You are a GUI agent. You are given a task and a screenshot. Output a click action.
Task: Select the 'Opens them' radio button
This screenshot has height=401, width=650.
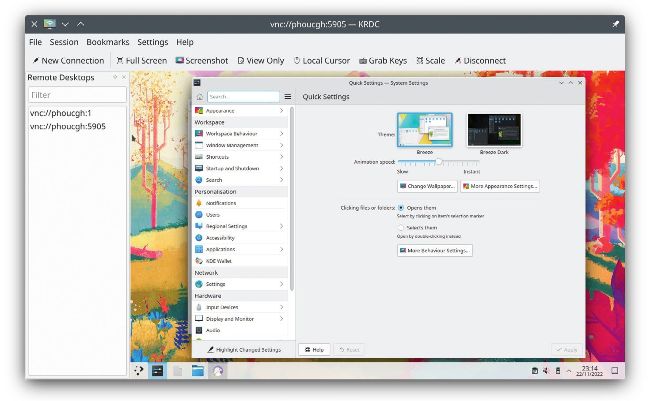pyautogui.click(x=401, y=207)
